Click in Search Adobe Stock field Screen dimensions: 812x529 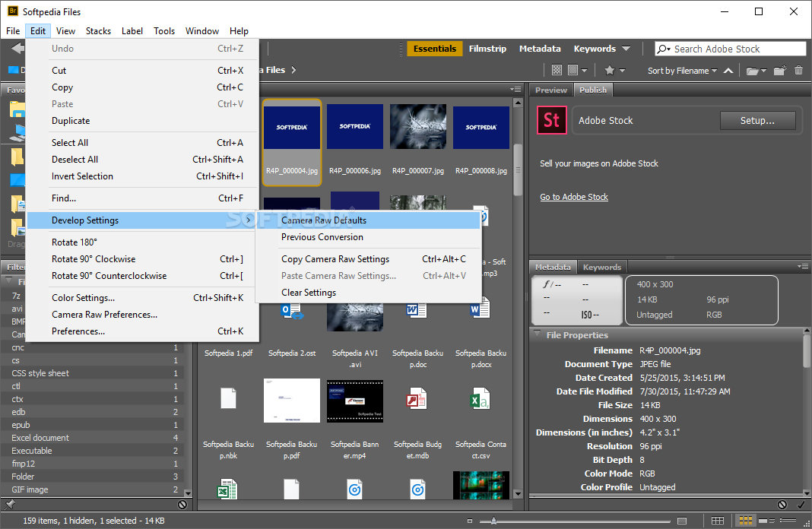coord(730,49)
